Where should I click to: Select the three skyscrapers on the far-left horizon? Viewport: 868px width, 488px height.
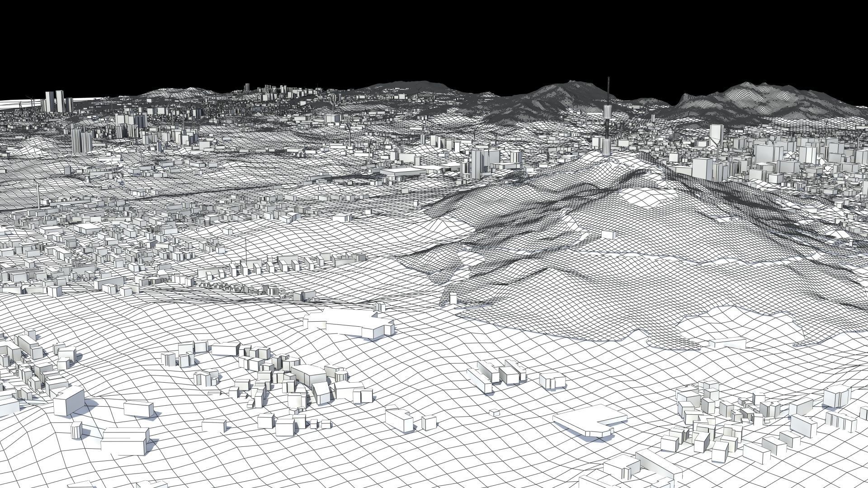click(59, 101)
